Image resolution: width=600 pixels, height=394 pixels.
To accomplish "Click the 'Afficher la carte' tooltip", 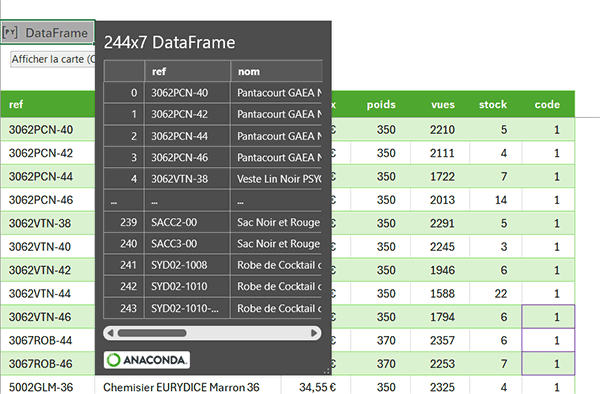I will (x=53, y=59).
